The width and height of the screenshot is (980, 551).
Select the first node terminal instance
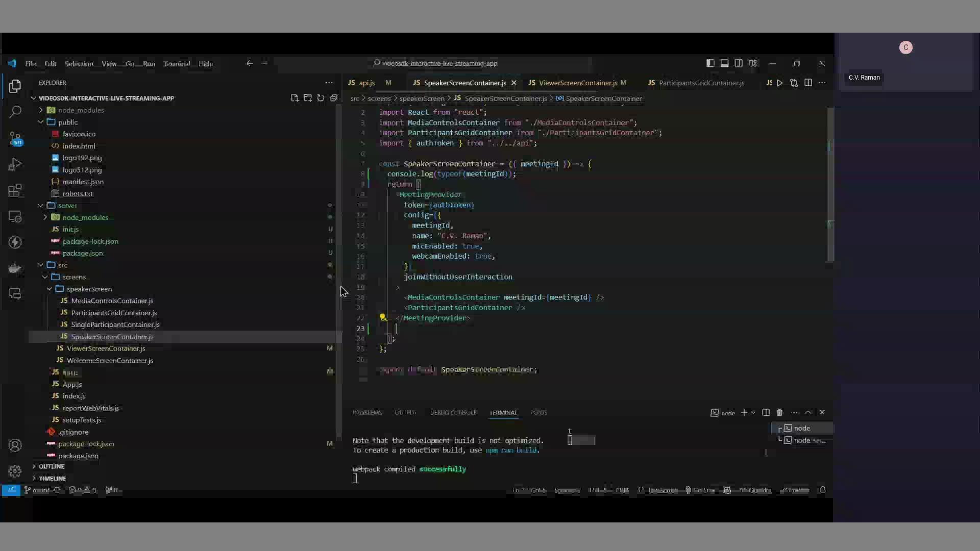pos(801,428)
